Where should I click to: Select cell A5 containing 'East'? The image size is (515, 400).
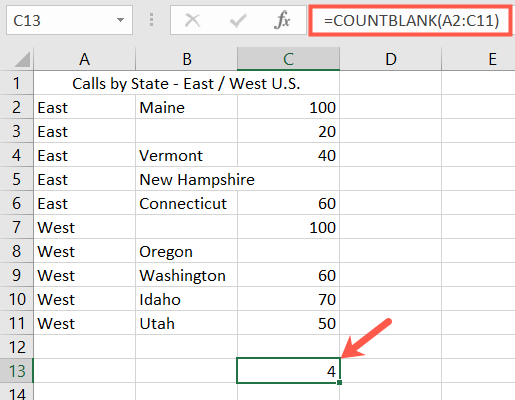click(85, 179)
